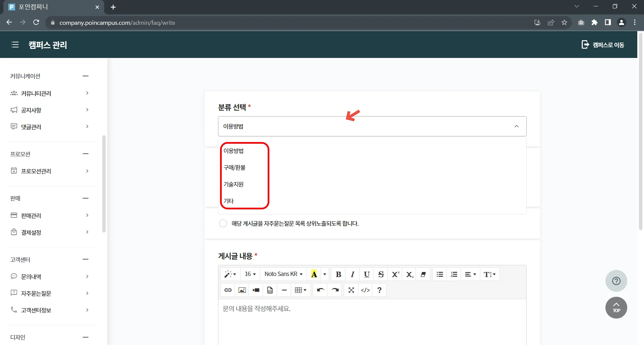Open 댓글관리 in the sidebar
The width and height of the screenshot is (644, 345).
(x=50, y=127)
